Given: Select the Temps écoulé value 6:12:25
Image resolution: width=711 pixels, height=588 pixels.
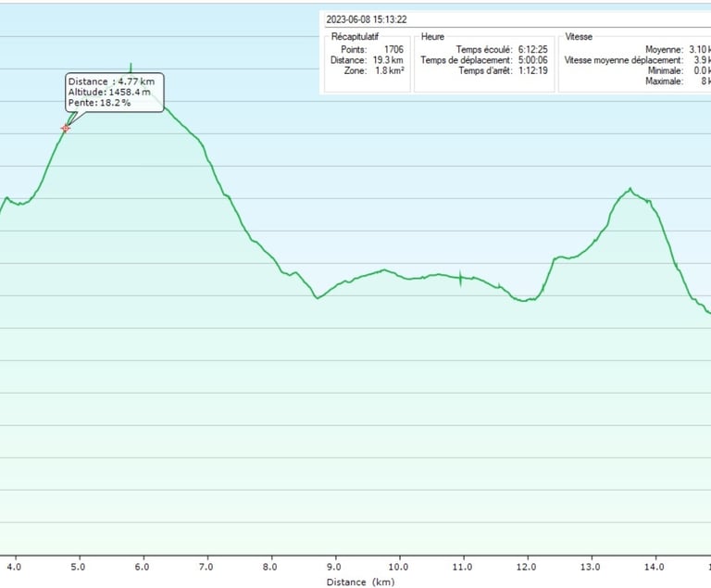Looking at the screenshot, I should tap(533, 49).
